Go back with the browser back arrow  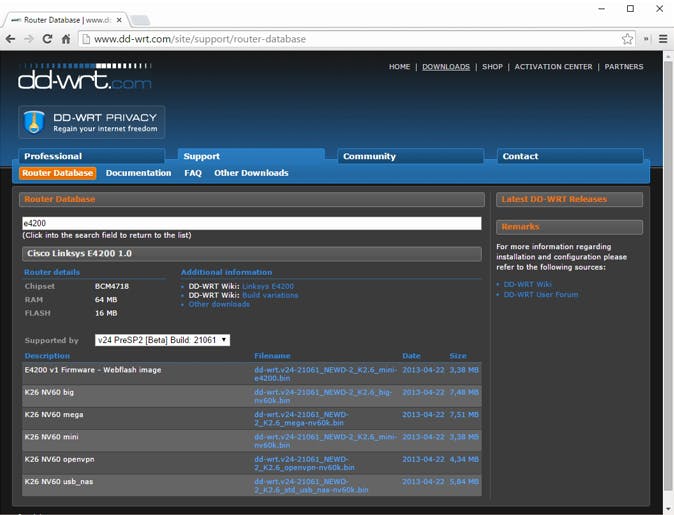coord(10,39)
